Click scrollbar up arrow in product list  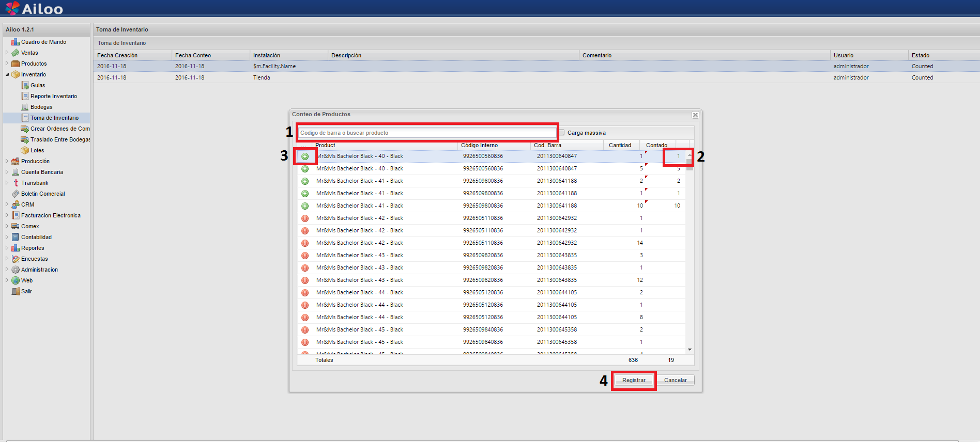click(x=690, y=155)
